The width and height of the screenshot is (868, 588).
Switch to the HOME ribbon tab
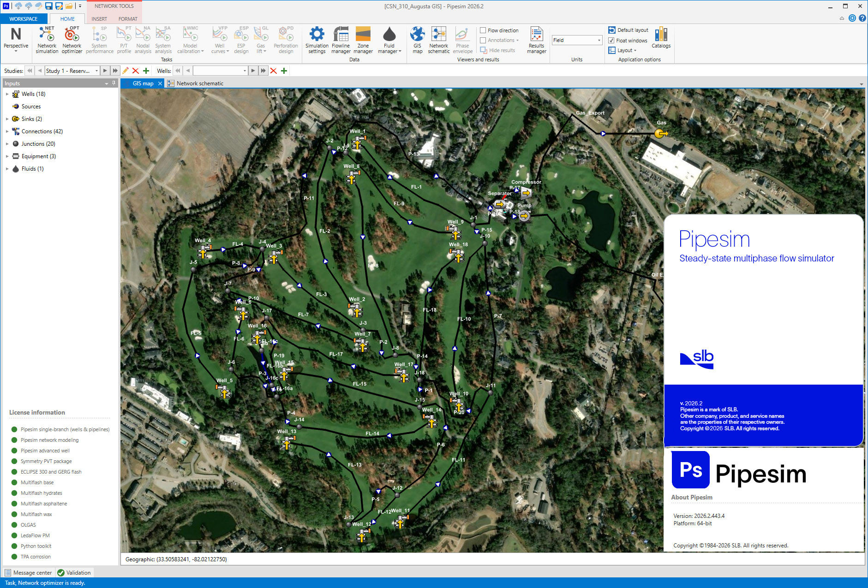(67, 19)
